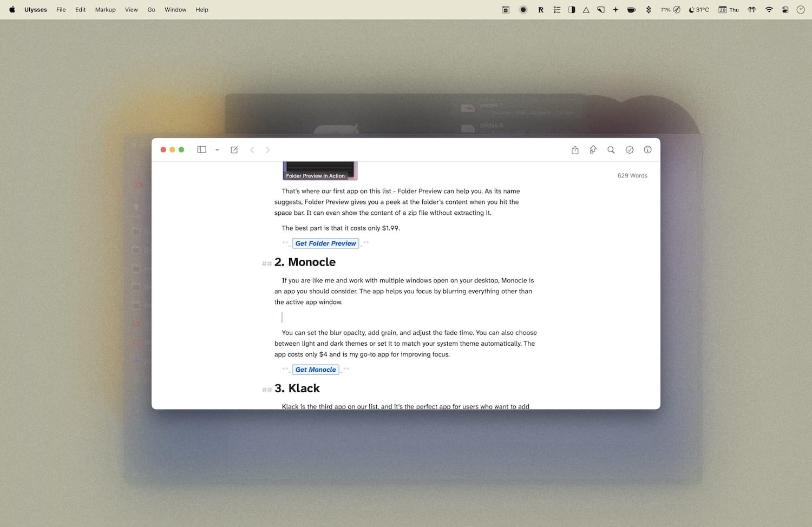Click paragraph starting 'You can set the blur opacity'
This screenshot has width=812, height=527.
click(x=405, y=344)
